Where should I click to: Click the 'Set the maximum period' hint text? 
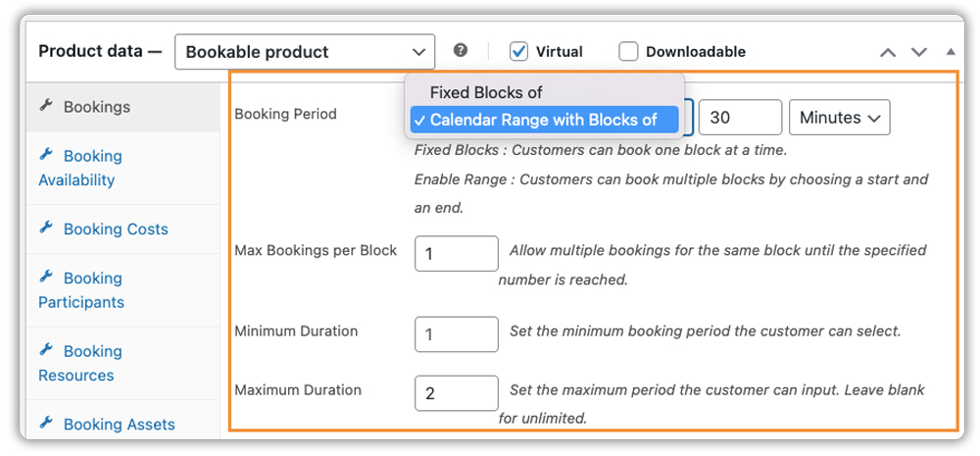point(711,404)
